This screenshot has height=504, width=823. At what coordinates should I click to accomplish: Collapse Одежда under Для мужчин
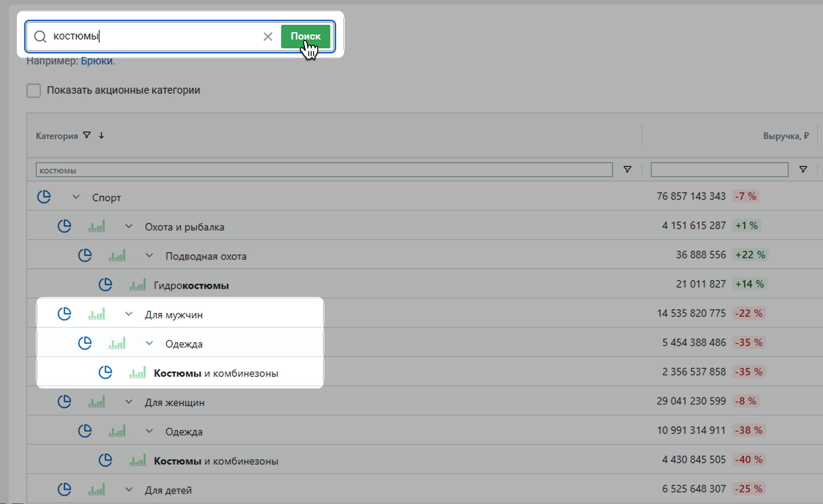pos(149,343)
